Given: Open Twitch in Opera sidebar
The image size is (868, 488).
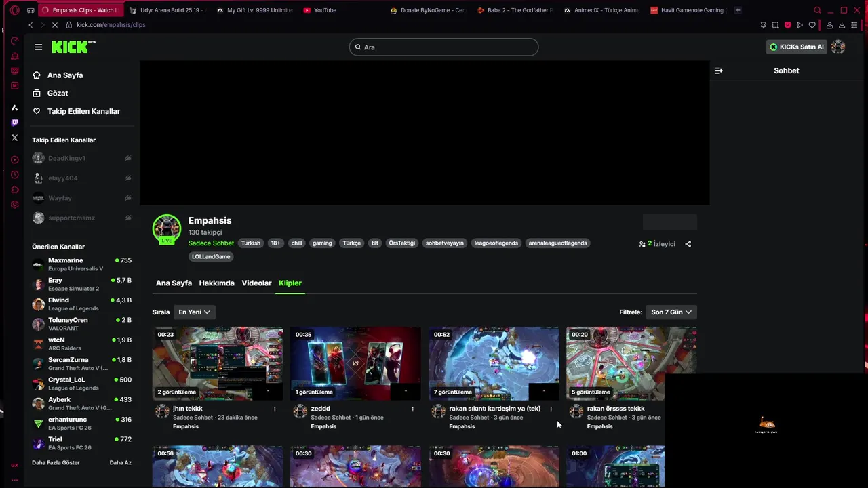Looking at the screenshot, I should tap(15, 123).
